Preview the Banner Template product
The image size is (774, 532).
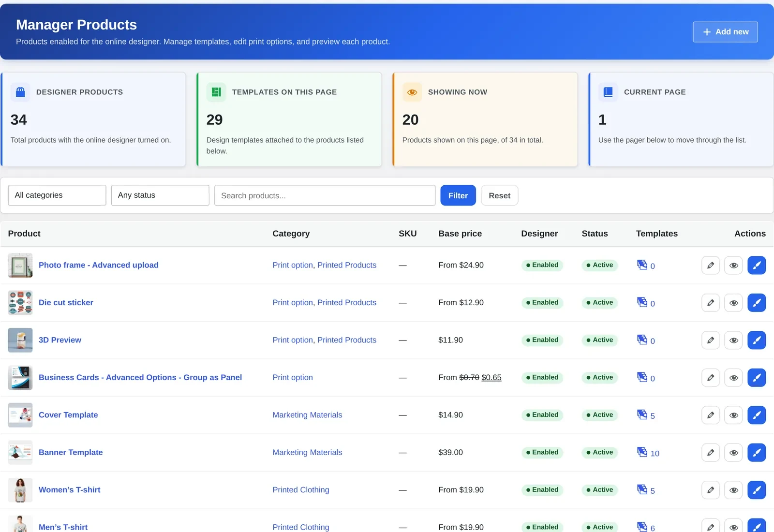pos(733,453)
